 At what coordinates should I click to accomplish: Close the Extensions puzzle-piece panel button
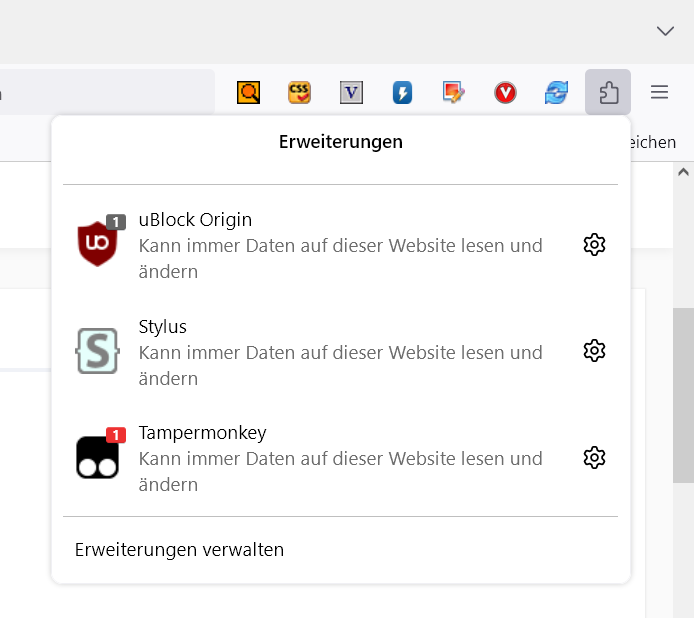[x=608, y=92]
